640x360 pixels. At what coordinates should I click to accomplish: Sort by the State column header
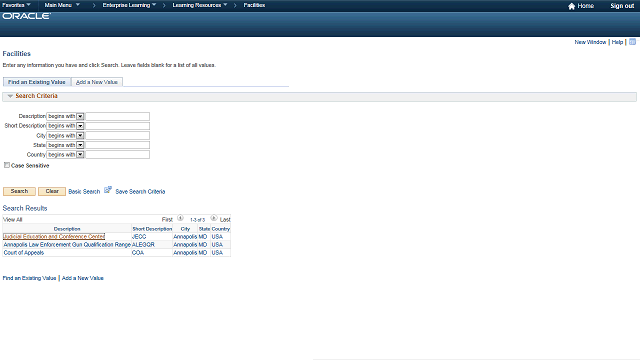click(204, 229)
